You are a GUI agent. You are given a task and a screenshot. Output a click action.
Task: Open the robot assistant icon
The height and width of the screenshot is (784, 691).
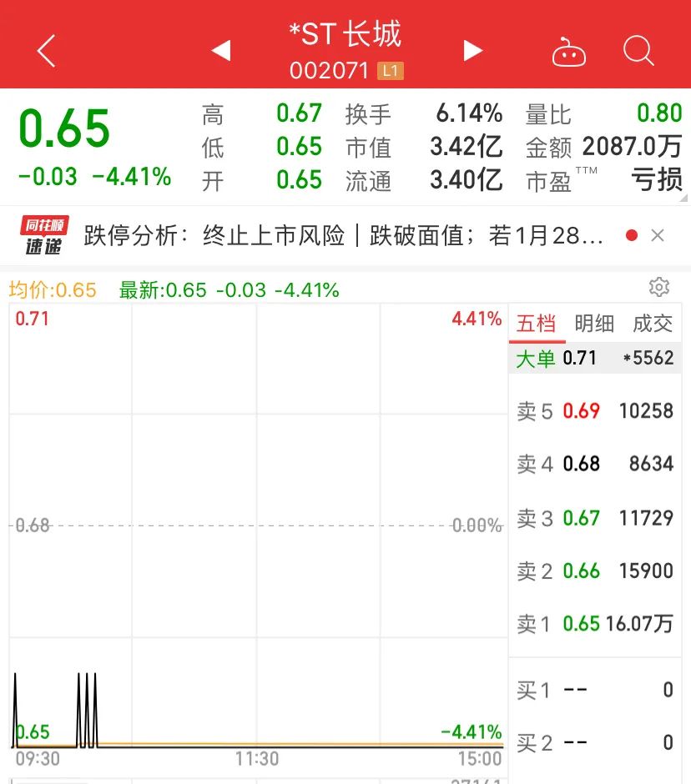(569, 52)
